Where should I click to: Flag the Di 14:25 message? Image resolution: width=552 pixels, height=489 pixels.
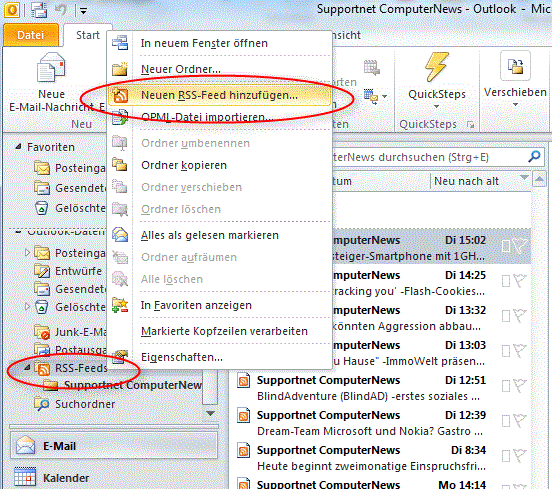point(520,281)
